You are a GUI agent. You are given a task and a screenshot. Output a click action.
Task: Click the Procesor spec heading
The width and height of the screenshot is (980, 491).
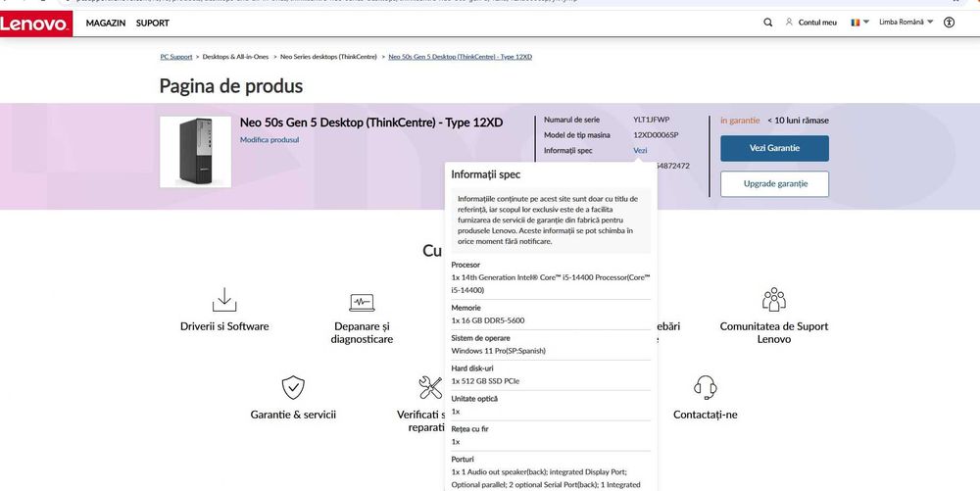[x=465, y=265]
